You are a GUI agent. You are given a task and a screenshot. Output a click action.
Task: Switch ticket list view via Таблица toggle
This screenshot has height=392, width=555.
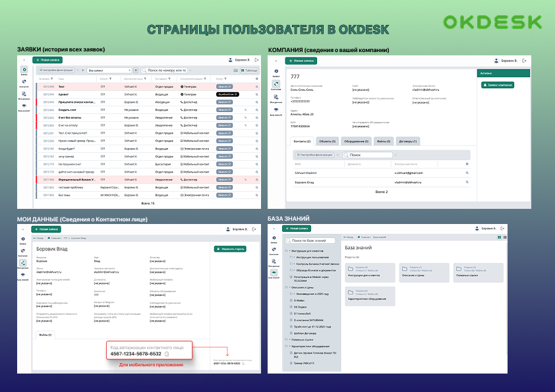click(x=249, y=70)
